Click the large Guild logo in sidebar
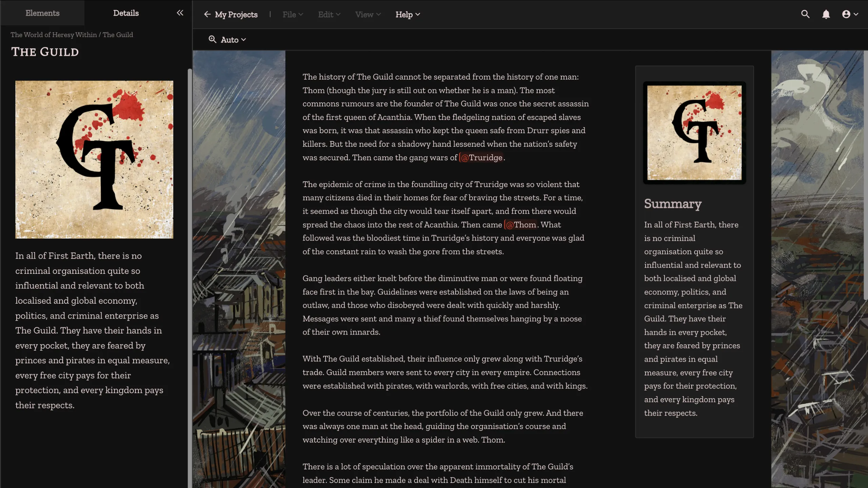The image size is (868, 488). point(94,160)
